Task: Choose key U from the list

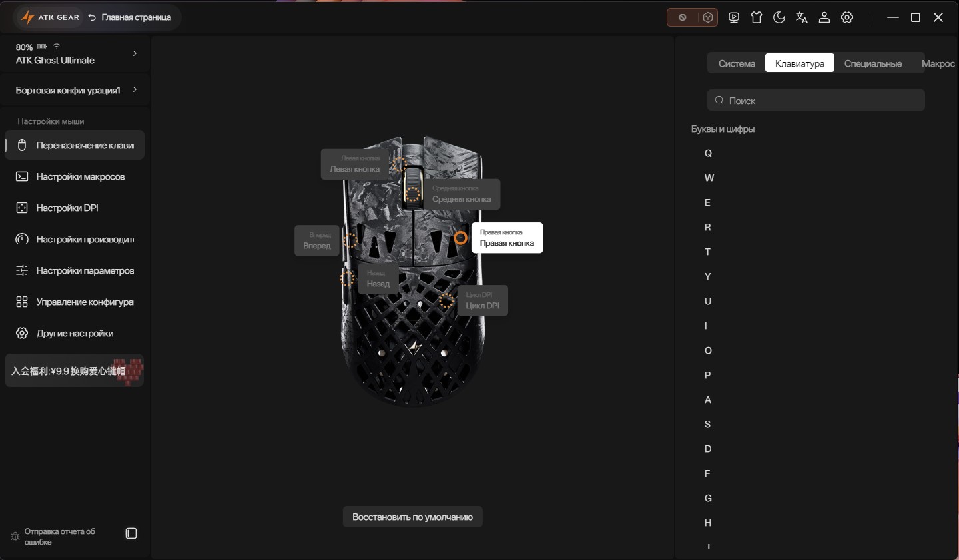Action: click(x=708, y=301)
